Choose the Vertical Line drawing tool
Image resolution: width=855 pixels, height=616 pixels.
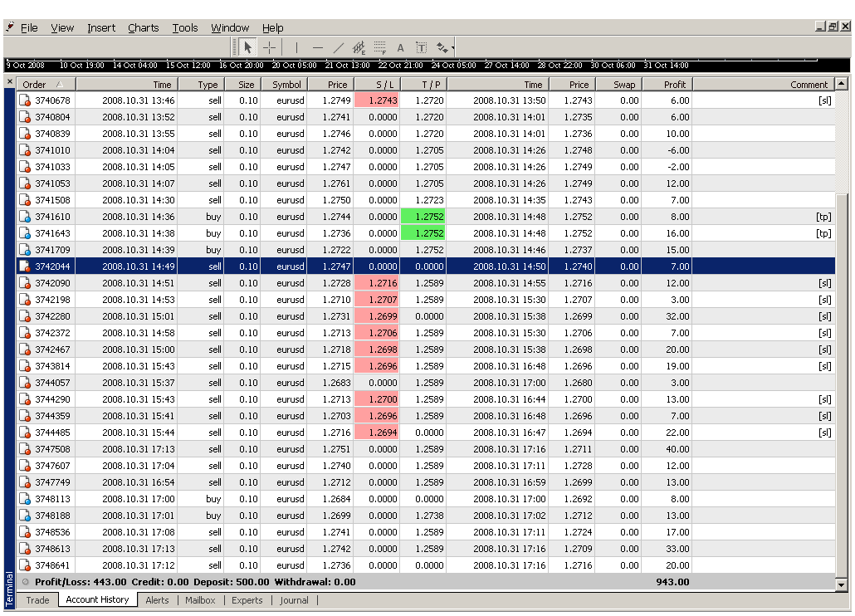click(x=296, y=48)
